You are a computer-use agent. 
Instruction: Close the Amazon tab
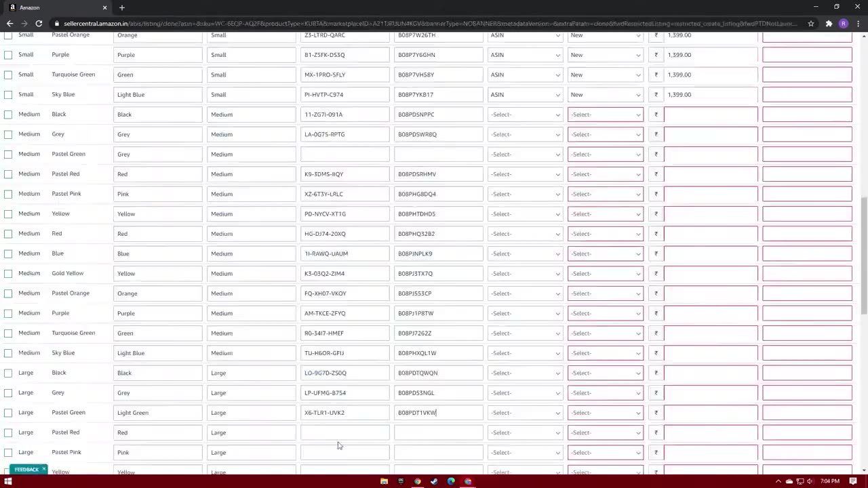tap(104, 7)
